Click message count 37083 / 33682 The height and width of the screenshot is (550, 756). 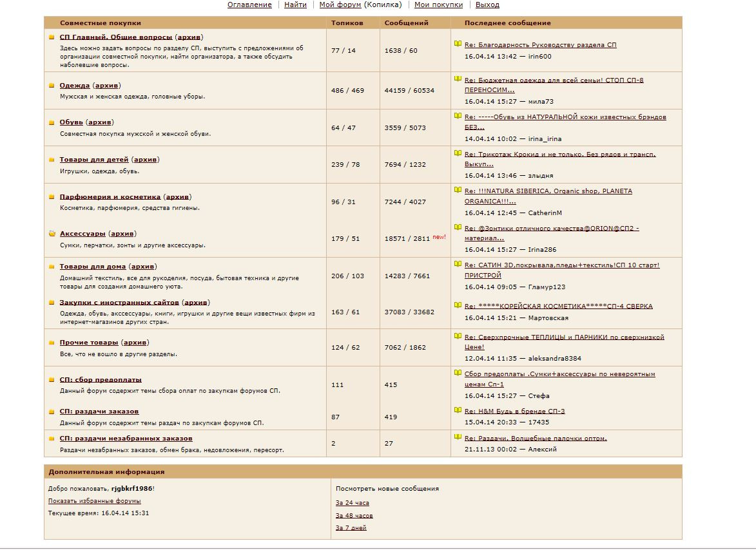[x=409, y=312]
